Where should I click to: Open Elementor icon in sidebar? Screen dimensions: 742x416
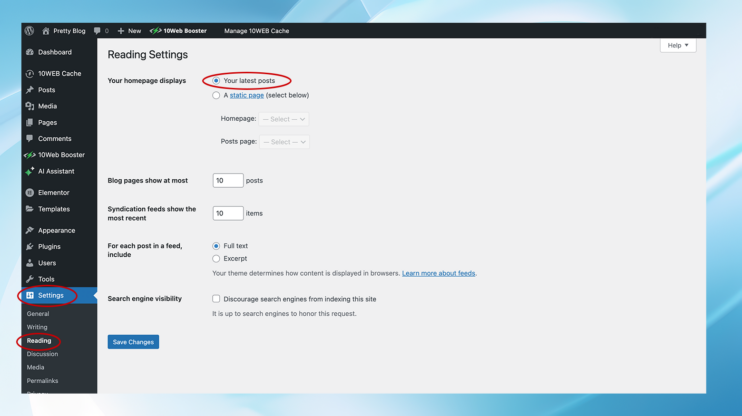(30, 192)
